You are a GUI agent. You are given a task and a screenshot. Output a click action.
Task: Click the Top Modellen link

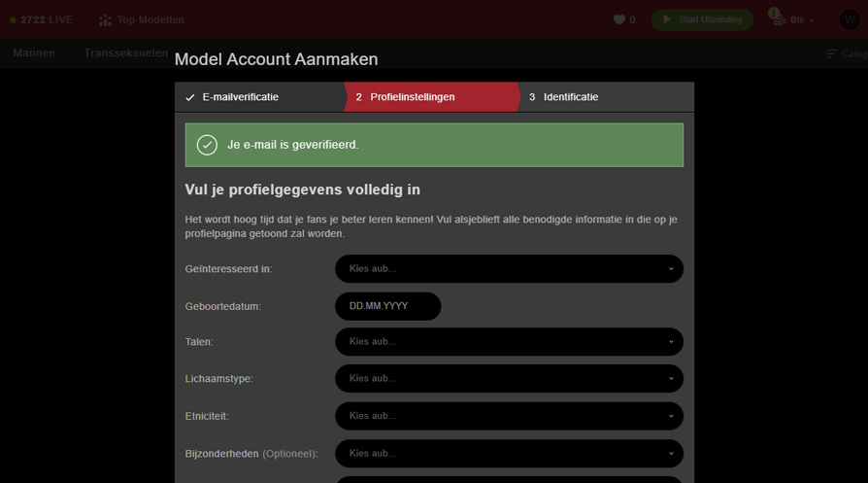(x=142, y=20)
